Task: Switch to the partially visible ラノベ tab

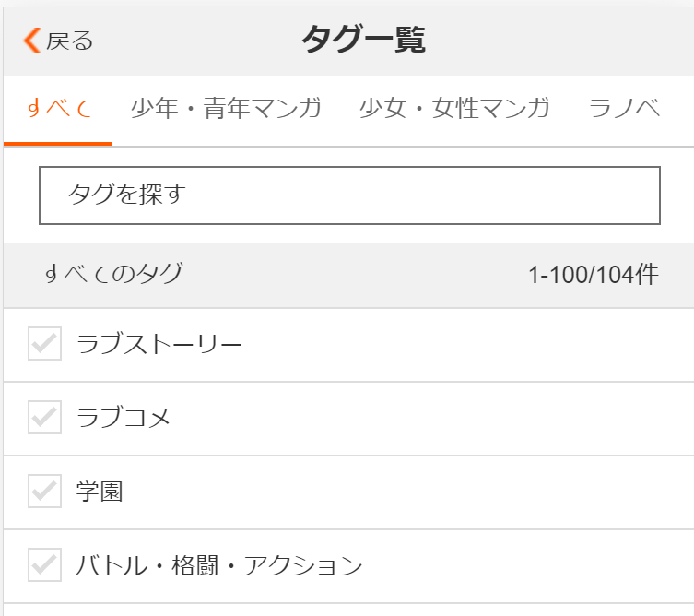Action: coord(625,109)
